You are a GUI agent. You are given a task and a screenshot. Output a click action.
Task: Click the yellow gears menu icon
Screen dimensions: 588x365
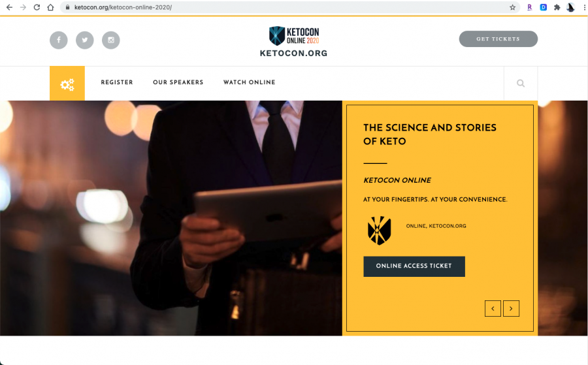click(67, 84)
